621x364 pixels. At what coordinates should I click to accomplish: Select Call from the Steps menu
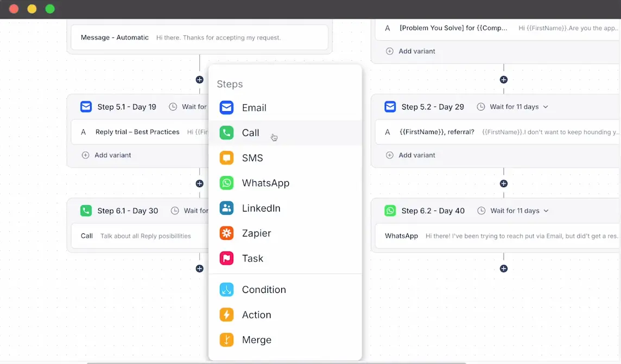click(250, 133)
